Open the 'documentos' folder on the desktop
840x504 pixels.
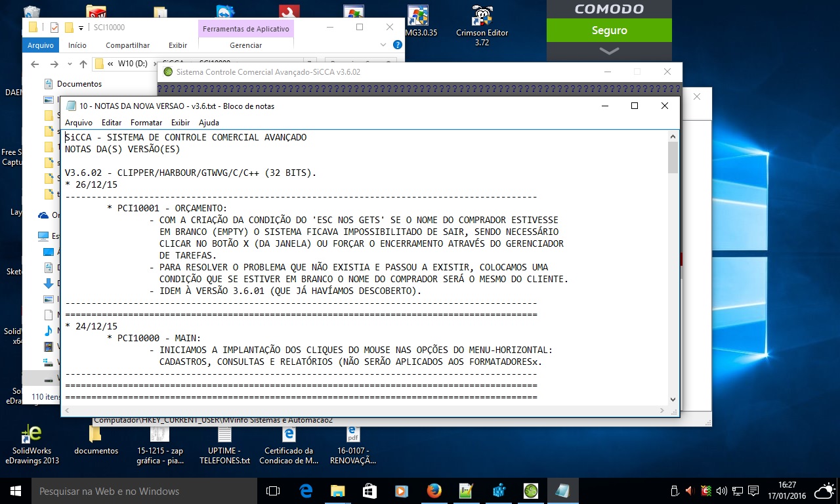click(x=96, y=440)
